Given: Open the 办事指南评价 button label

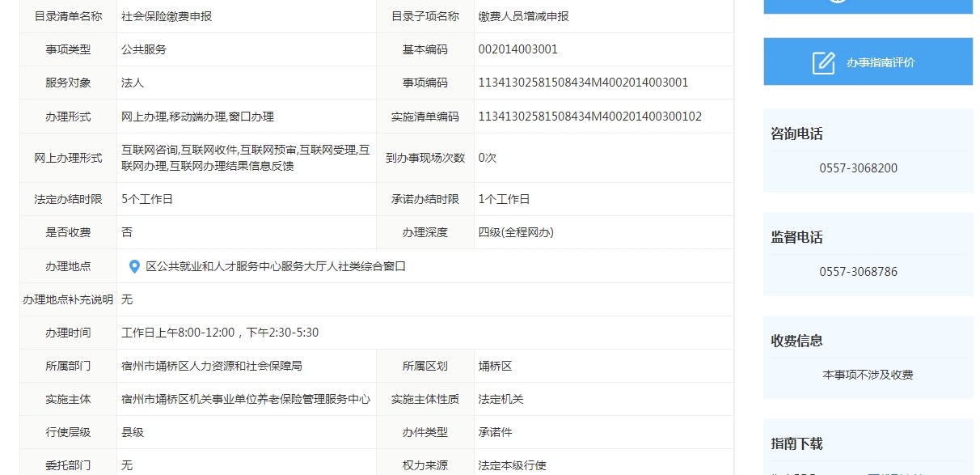Looking at the screenshot, I should coord(881,62).
